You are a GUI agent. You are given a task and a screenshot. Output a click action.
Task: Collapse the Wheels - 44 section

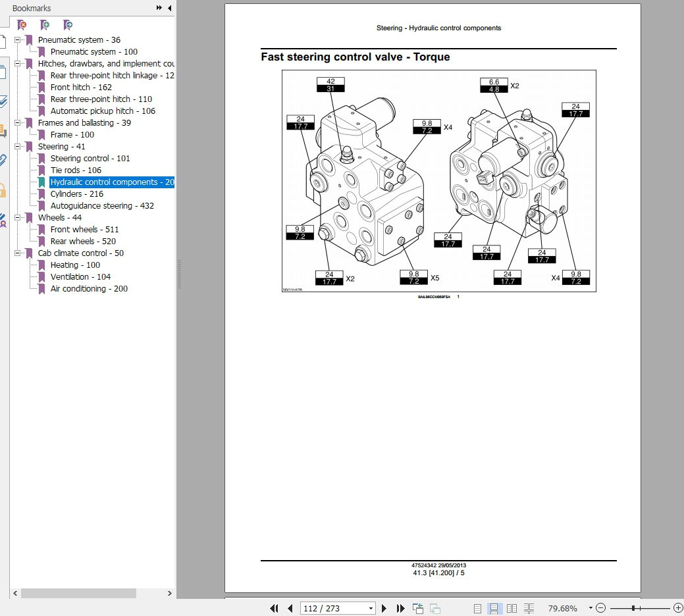[x=16, y=217]
